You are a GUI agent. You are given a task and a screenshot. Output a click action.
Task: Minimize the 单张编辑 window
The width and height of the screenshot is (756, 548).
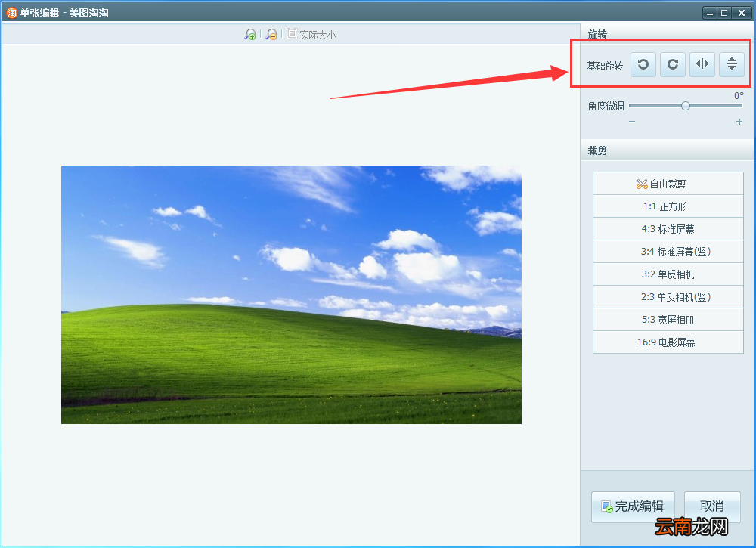click(710, 13)
